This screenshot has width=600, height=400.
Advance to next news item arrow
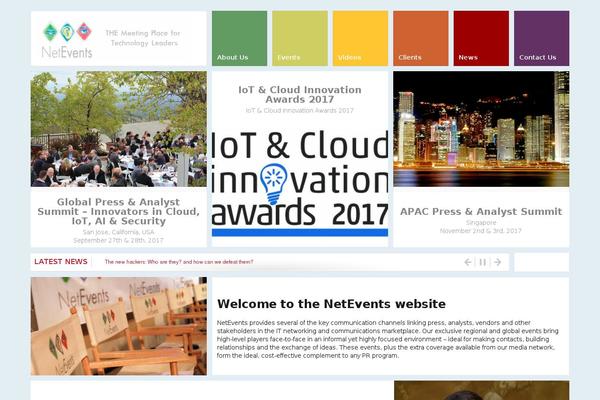click(x=497, y=262)
